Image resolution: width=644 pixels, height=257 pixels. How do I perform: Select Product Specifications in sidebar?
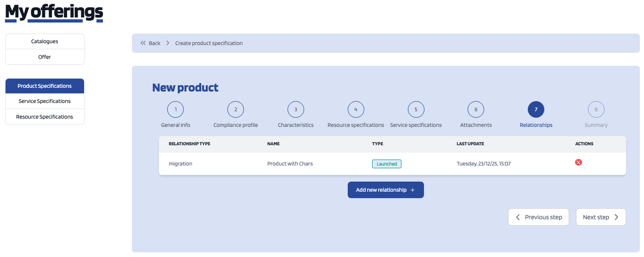pyautogui.click(x=45, y=86)
